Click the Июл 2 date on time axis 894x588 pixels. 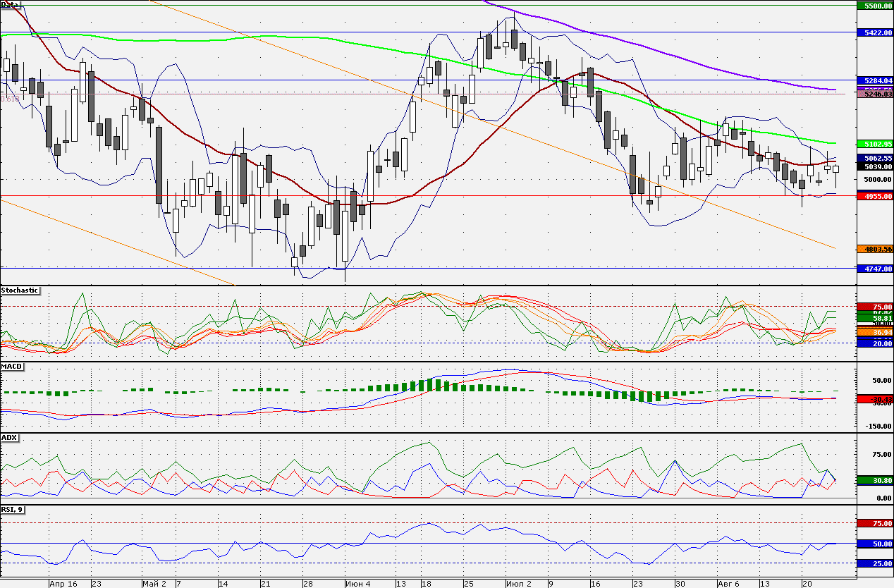click(518, 584)
